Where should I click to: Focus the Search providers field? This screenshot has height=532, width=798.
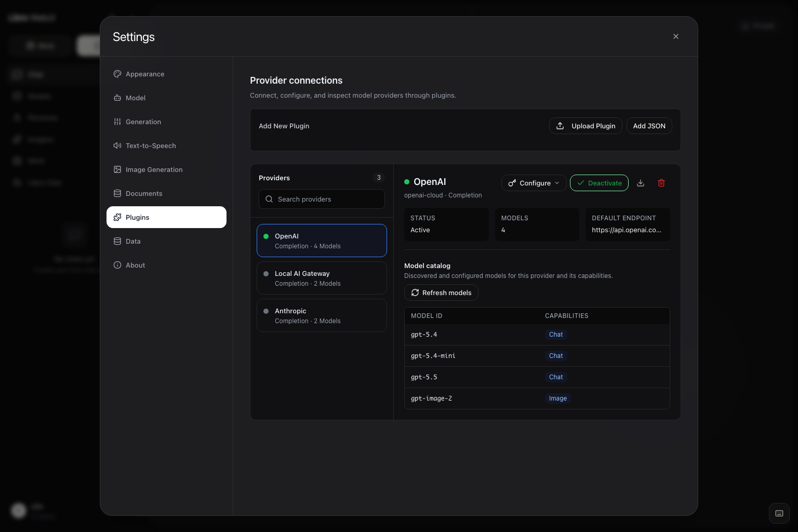[x=322, y=199]
